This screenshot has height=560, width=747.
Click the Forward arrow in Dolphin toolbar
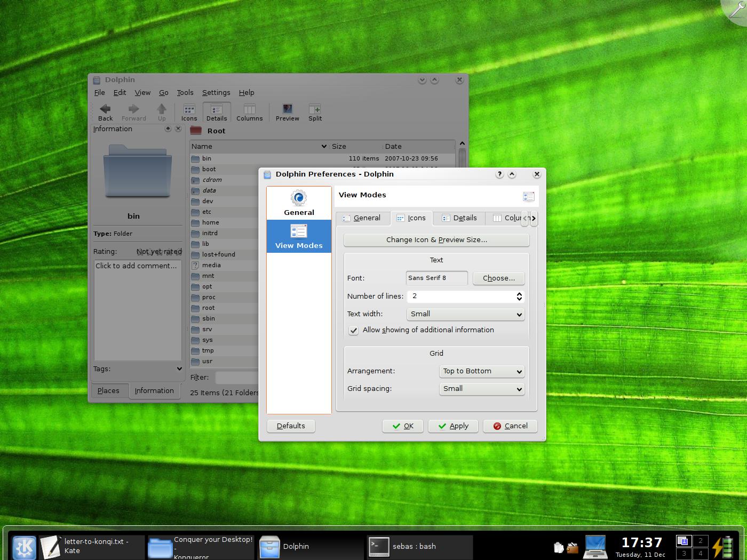point(133,113)
